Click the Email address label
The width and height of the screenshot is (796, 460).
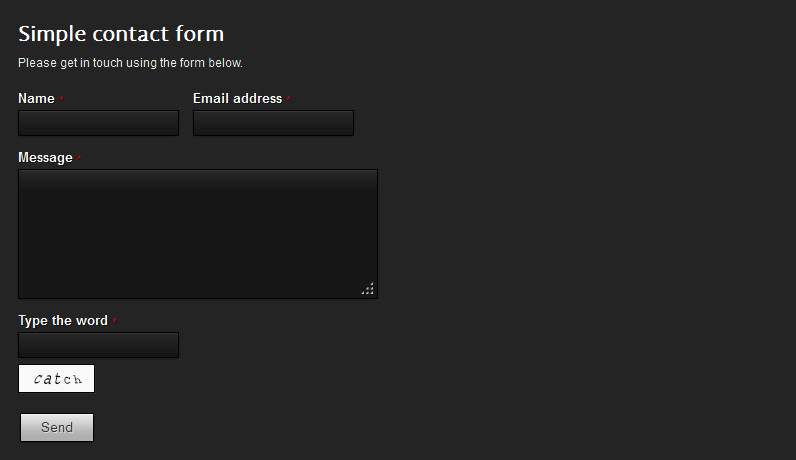[x=238, y=98]
